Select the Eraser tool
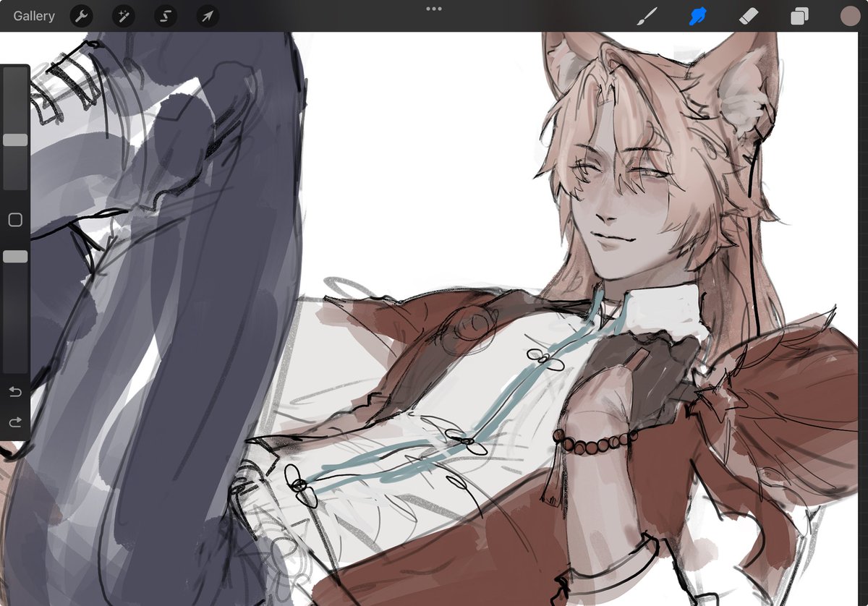Screen dimensions: 868x606 click(749, 16)
